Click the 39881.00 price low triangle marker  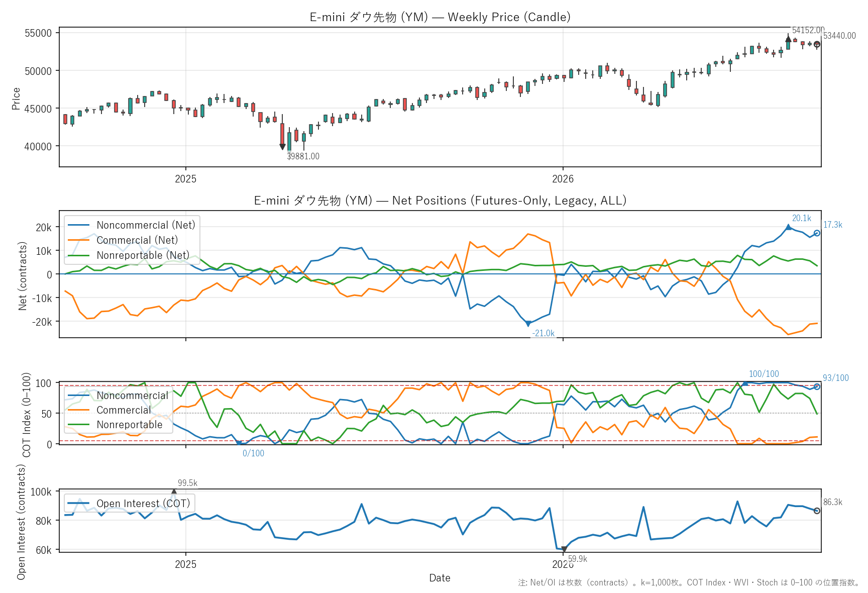click(282, 147)
